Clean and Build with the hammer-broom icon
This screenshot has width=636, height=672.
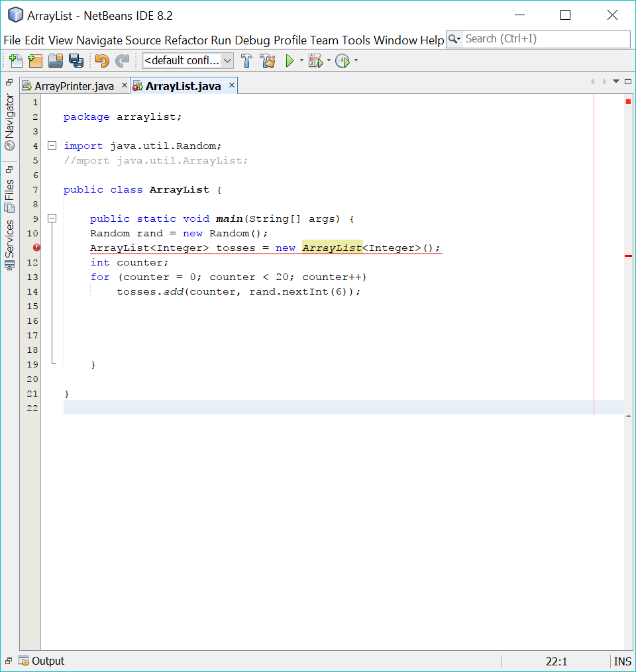coord(268,60)
